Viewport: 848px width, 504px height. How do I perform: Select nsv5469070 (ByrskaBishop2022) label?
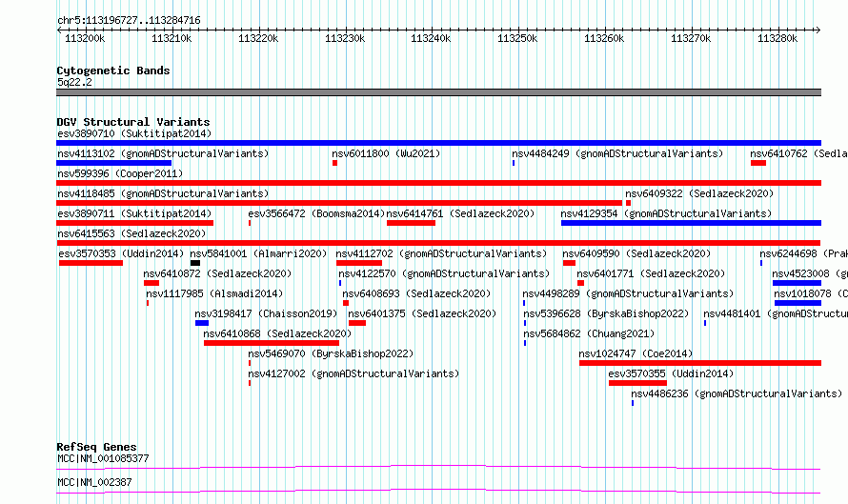coord(331,353)
